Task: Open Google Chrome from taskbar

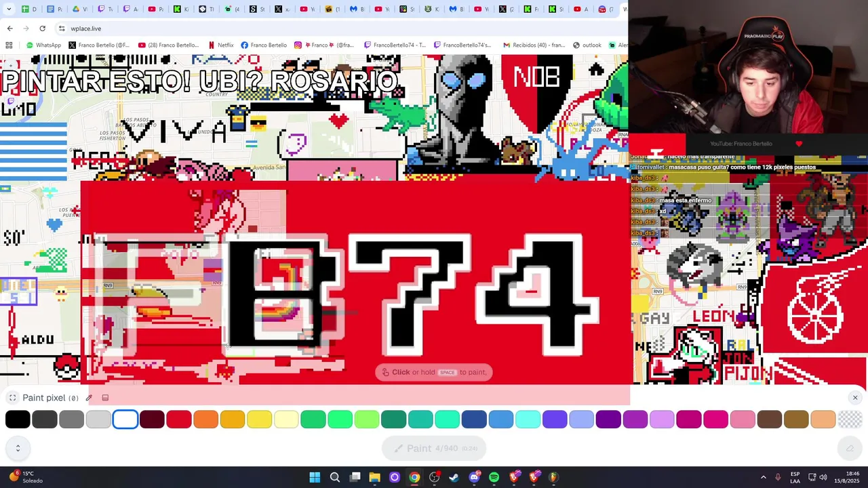Action: click(x=414, y=477)
